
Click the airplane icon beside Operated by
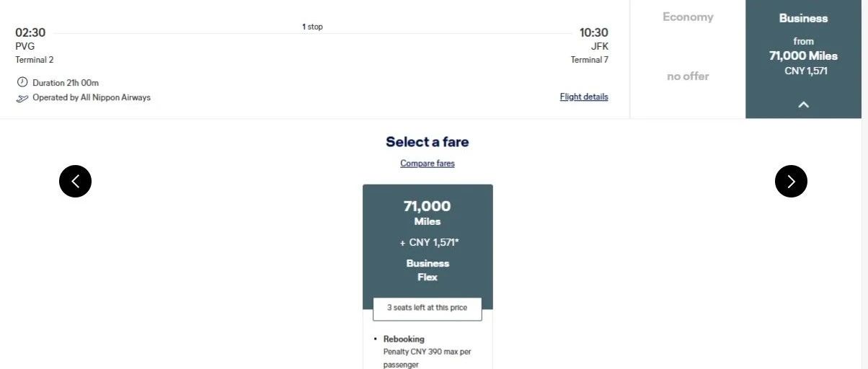tap(22, 98)
